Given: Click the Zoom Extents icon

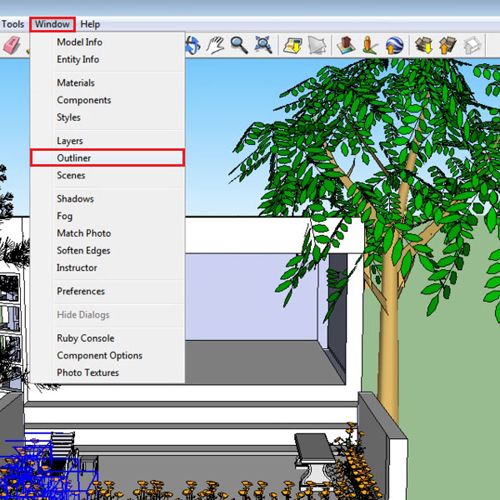Looking at the screenshot, I should tap(263, 45).
